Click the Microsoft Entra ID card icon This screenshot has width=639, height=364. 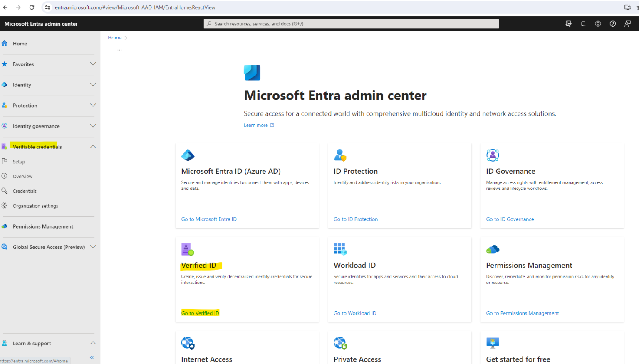coord(188,155)
